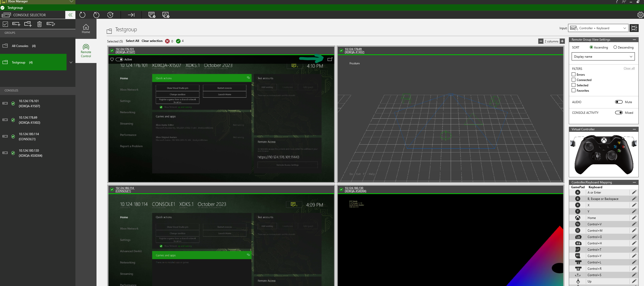The image size is (644, 286).
Task: Check the Errors filter
Action: 574,74
